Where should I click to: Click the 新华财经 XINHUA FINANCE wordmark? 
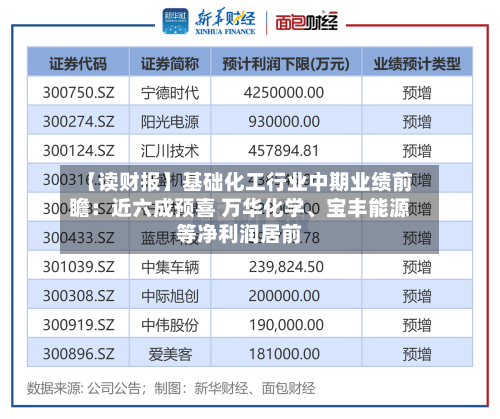coord(225,22)
